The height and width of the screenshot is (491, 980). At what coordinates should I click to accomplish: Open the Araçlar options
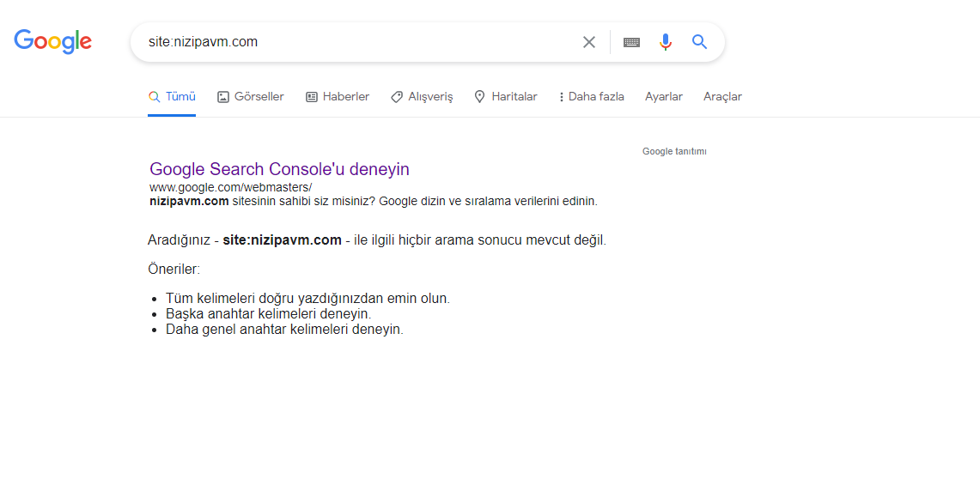click(722, 97)
